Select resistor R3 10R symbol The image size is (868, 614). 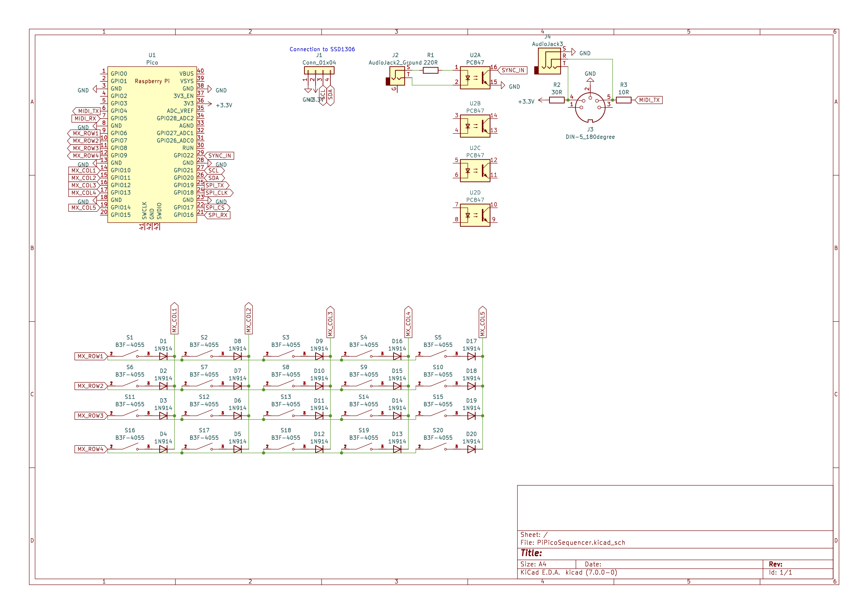tap(623, 100)
